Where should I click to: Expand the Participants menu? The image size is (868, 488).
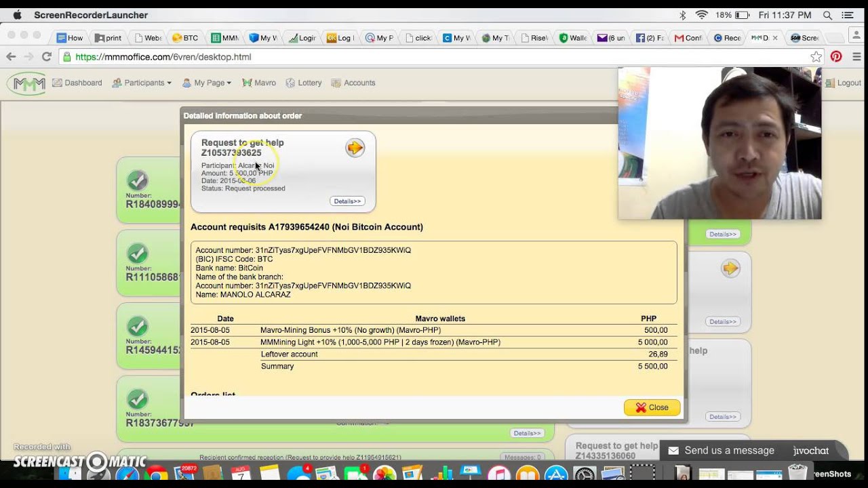tap(142, 83)
